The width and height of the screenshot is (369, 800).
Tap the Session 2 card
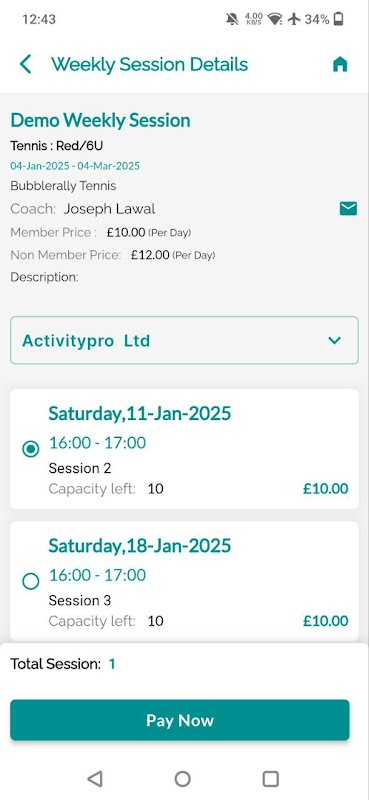184,449
